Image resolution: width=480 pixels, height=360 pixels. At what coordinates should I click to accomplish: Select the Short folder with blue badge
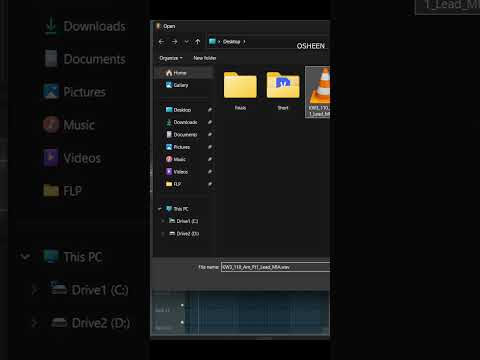283,91
